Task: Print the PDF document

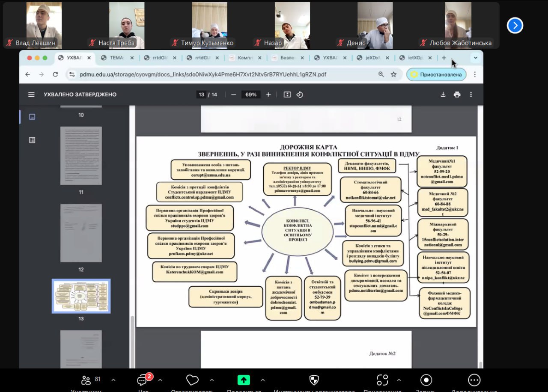Action: pos(457,95)
